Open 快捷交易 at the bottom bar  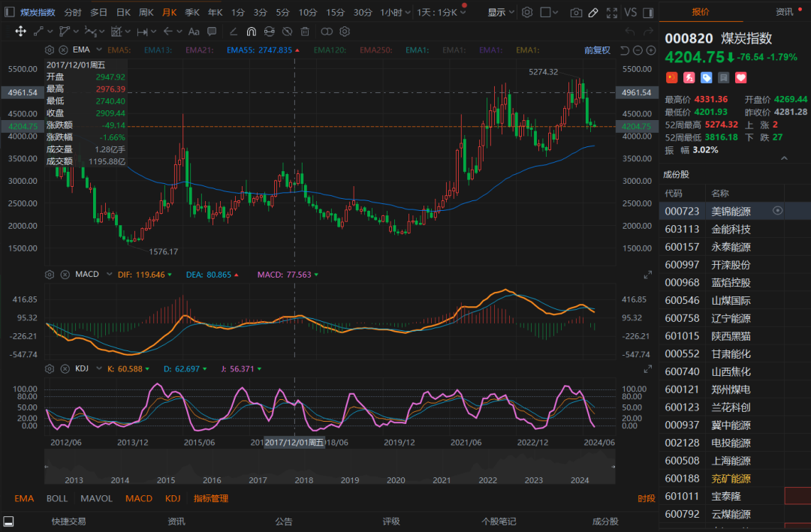point(68,521)
